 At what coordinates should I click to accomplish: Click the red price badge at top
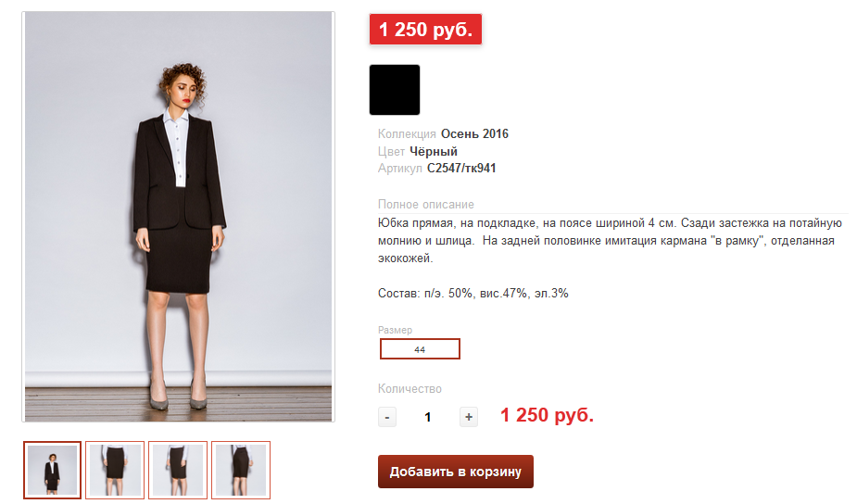pos(426,30)
